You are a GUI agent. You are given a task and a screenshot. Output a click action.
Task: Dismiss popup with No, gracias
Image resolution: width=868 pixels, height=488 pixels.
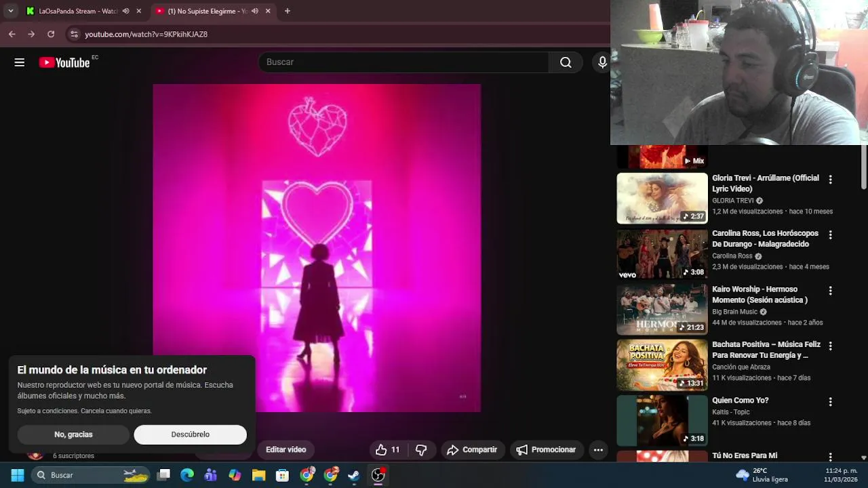pyautogui.click(x=73, y=434)
